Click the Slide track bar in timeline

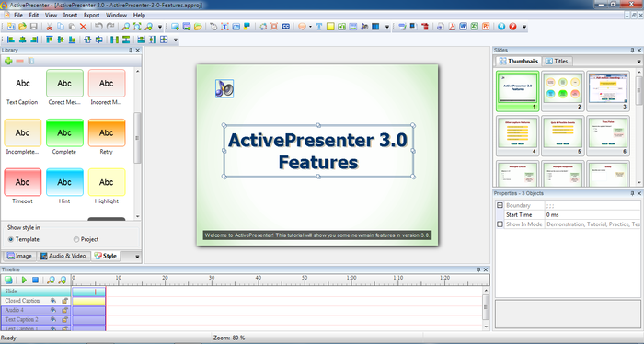[88, 292]
